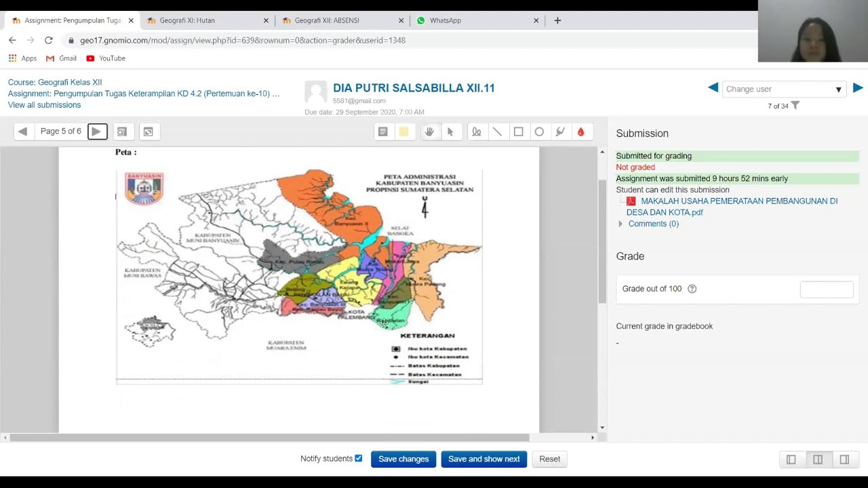Click the browser back arrow

(x=12, y=40)
